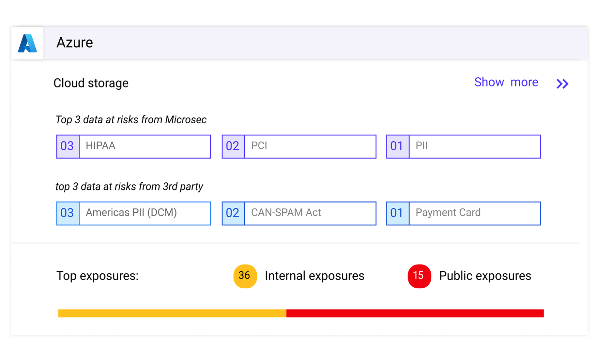Screen dimensions: 598x364
Task: Click the red 15 public exposures badge
Action: pyautogui.click(x=419, y=276)
